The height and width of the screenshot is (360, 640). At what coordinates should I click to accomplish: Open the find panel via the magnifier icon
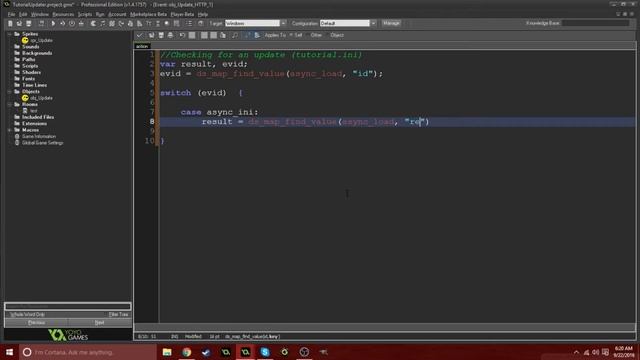235,35
